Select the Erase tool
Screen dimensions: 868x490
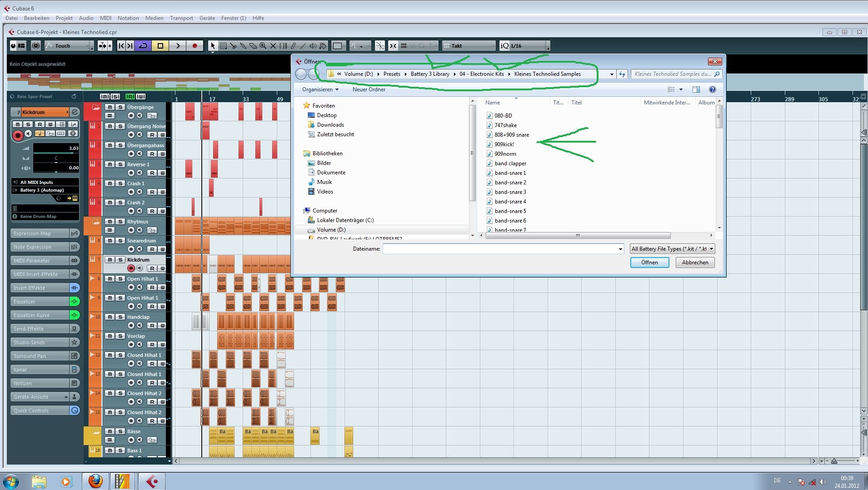(x=253, y=46)
